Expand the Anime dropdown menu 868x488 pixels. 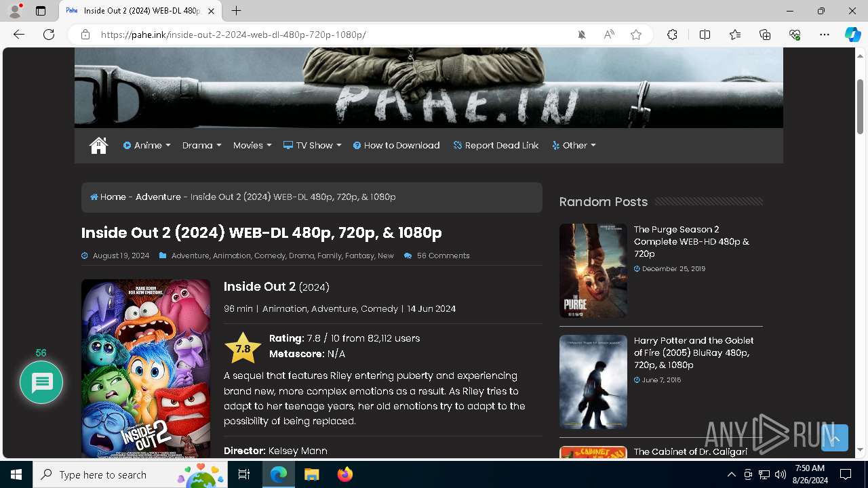pos(147,145)
